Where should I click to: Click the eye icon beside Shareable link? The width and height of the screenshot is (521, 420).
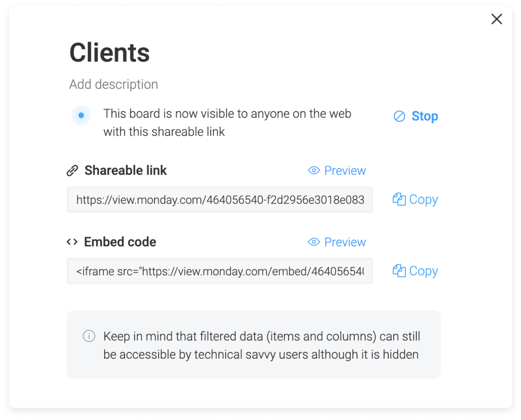(x=314, y=170)
